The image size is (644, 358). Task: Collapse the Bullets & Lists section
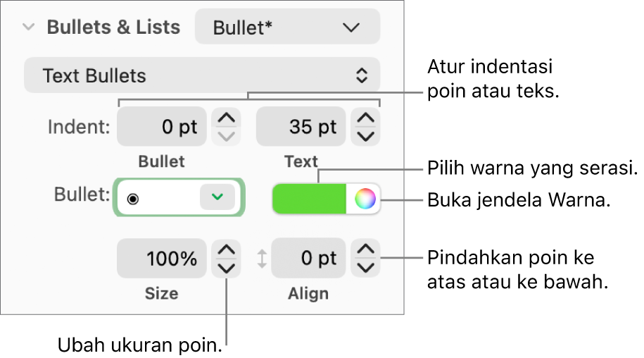point(28,27)
